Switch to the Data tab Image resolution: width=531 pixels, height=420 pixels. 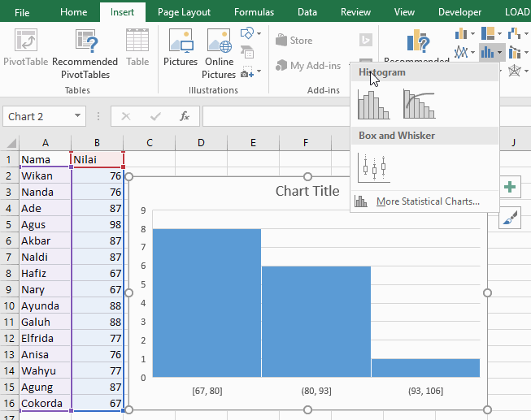pos(307,12)
